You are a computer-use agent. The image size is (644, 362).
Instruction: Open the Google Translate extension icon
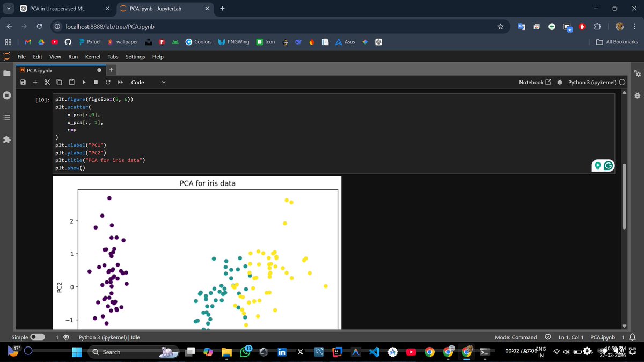click(x=522, y=26)
